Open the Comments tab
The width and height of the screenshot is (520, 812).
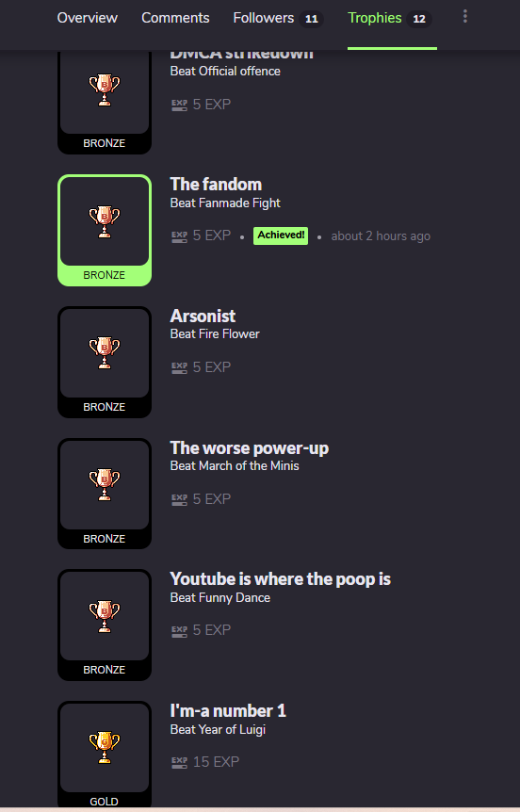point(175,18)
